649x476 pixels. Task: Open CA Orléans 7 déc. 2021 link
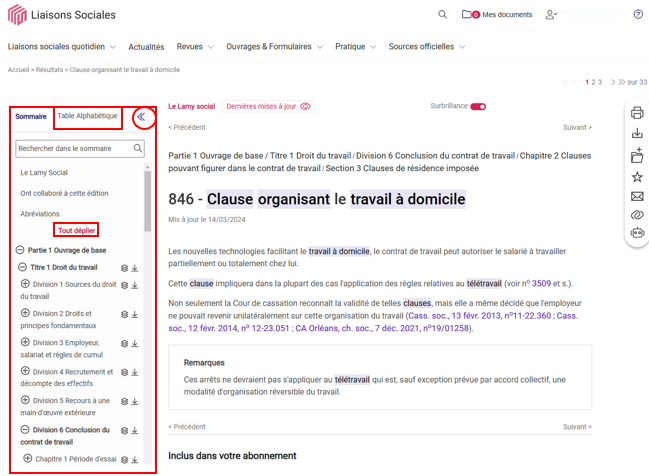382,328
